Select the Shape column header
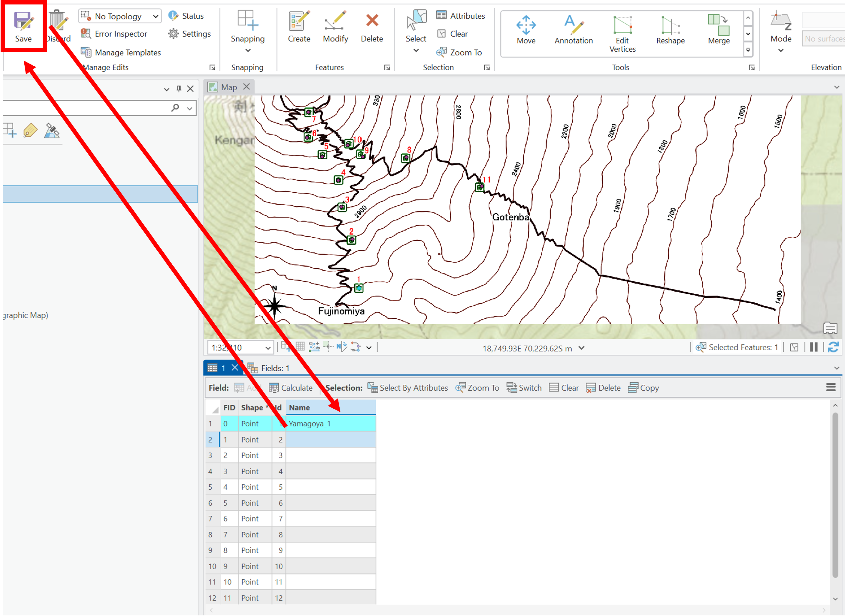The height and width of the screenshot is (616, 845). pos(255,407)
